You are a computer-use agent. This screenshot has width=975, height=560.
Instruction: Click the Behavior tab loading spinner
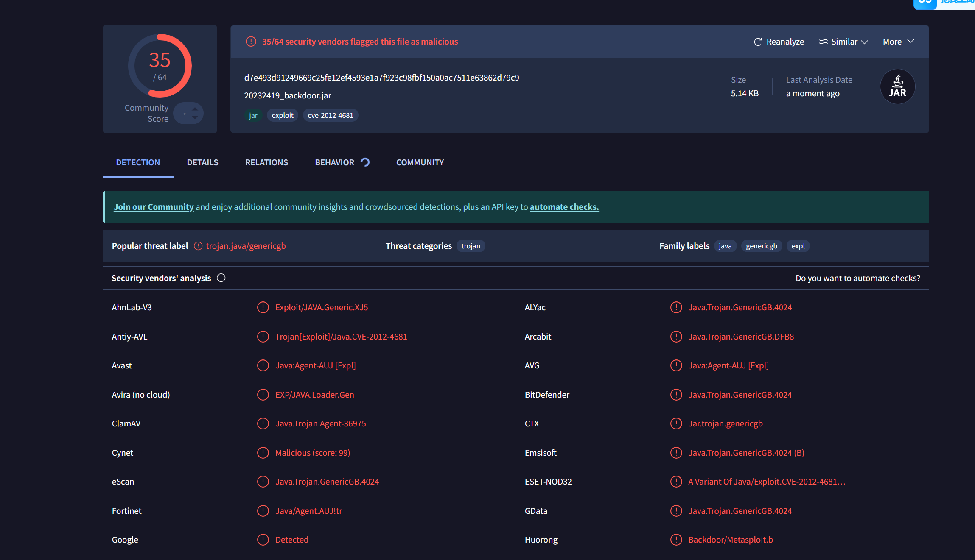pyautogui.click(x=365, y=162)
